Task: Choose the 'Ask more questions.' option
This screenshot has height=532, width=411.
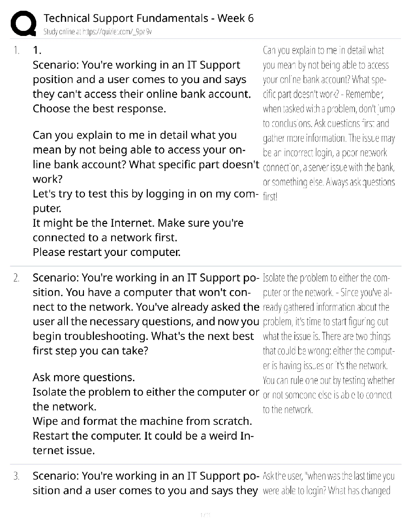Action: coord(84,378)
